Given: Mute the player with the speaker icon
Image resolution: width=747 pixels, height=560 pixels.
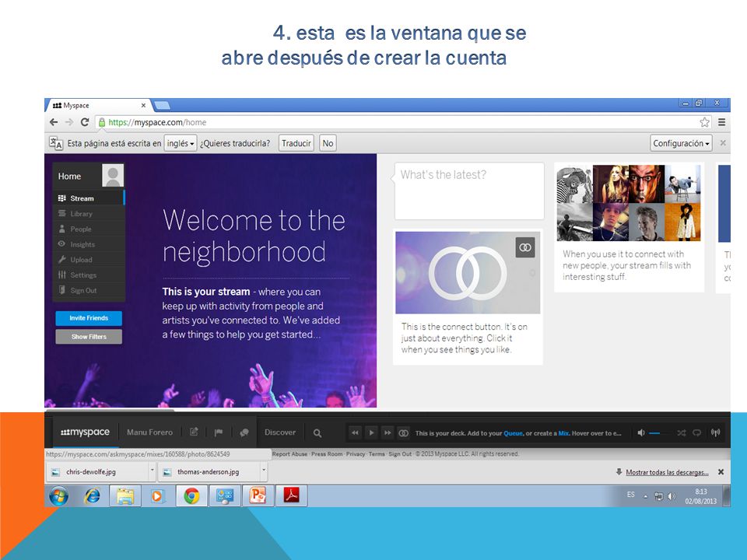Looking at the screenshot, I should tap(641, 433).
